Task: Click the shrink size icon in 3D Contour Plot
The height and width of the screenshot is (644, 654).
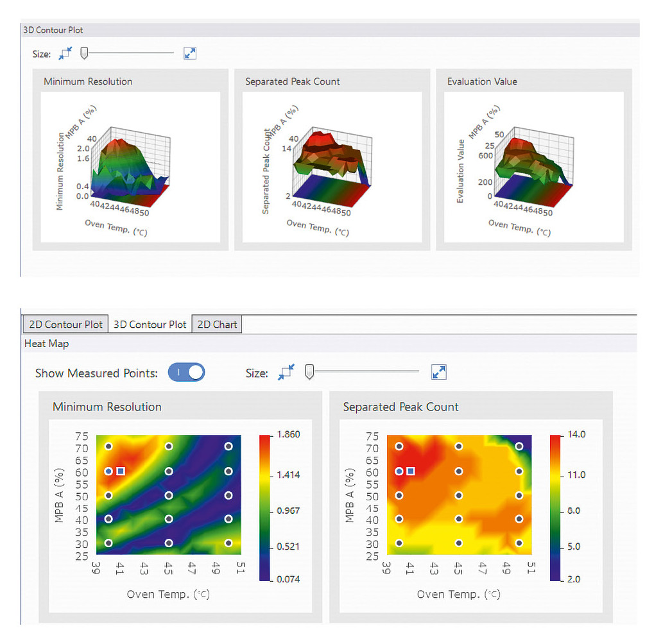Action: tap(65, 54)
